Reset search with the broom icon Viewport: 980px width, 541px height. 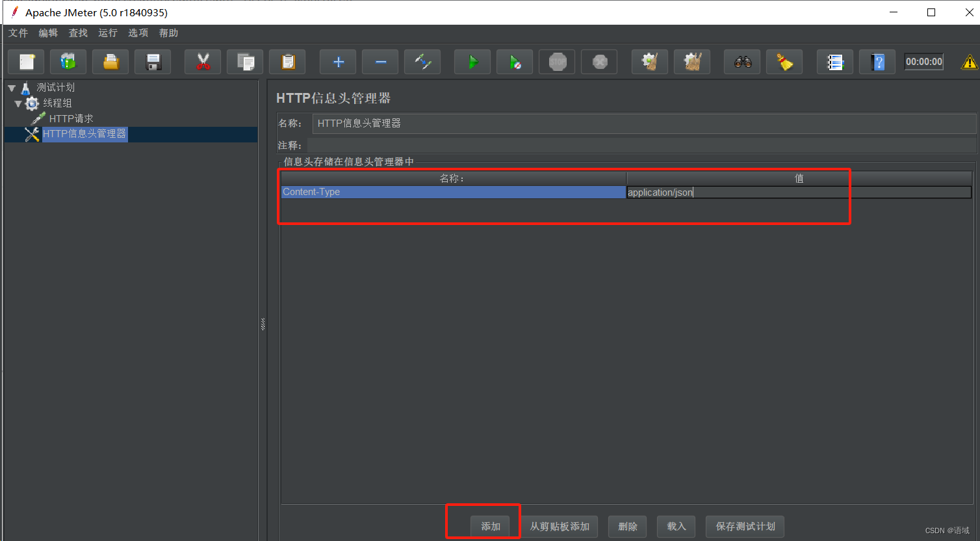coord(784,62)
